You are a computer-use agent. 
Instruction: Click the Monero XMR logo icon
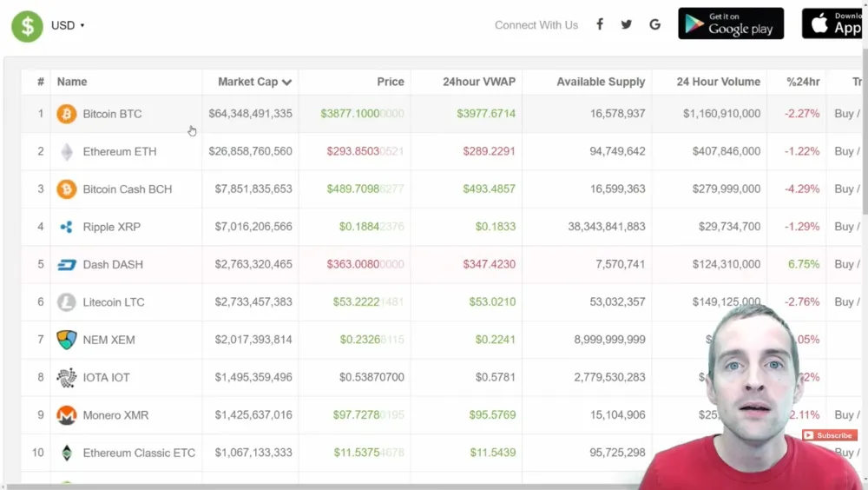[67, 415]
